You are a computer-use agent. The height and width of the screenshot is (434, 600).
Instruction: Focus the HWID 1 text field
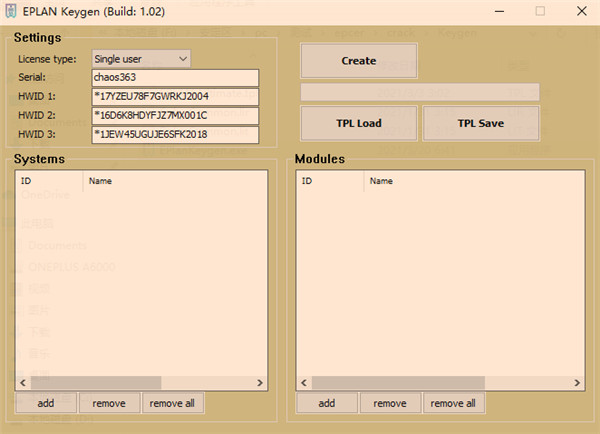[175, 96]
